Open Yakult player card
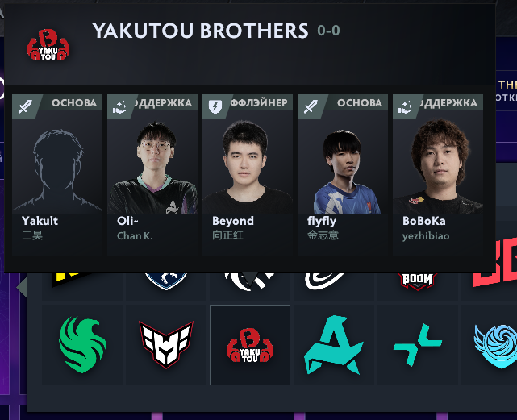The width and height of the screenshot is (517, 420). click(x=57, y=174)
